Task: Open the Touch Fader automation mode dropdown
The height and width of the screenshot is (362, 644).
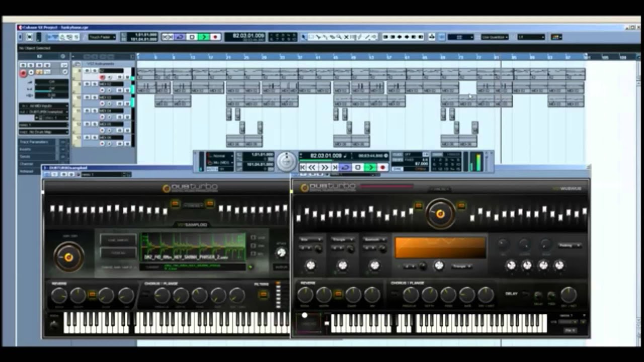Action: [x=102, y=37]
